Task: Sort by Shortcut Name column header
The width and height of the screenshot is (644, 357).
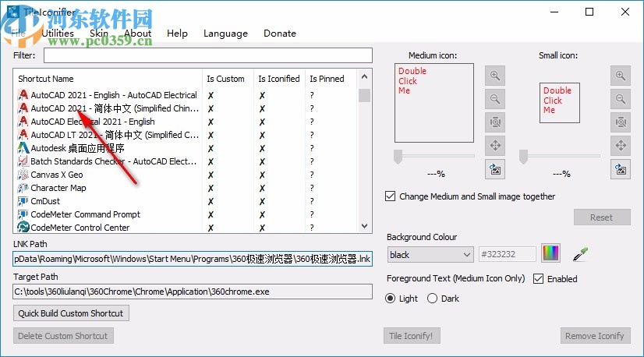Action: pos(108,79)
